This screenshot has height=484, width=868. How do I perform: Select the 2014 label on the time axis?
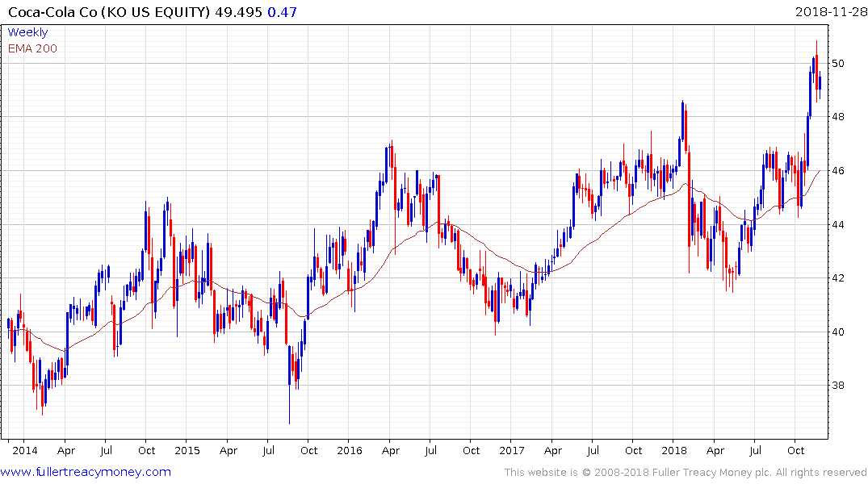point(25,450)
